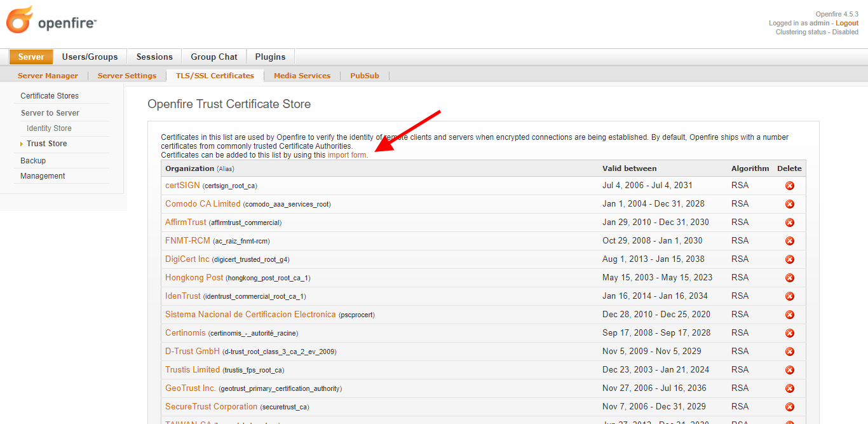Open FNMT-RCM certificate details
This screenshot has height=424, width=868.
pos(187,241)
